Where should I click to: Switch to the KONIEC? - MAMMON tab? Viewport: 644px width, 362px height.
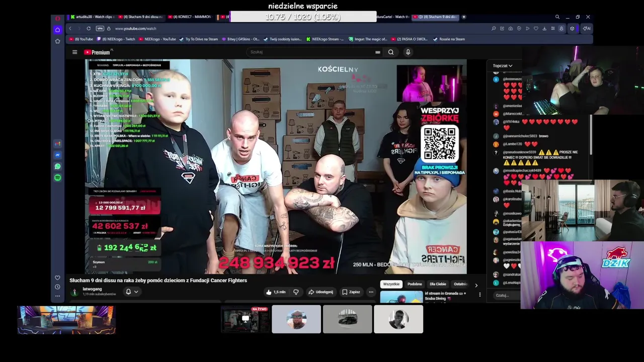190,17
